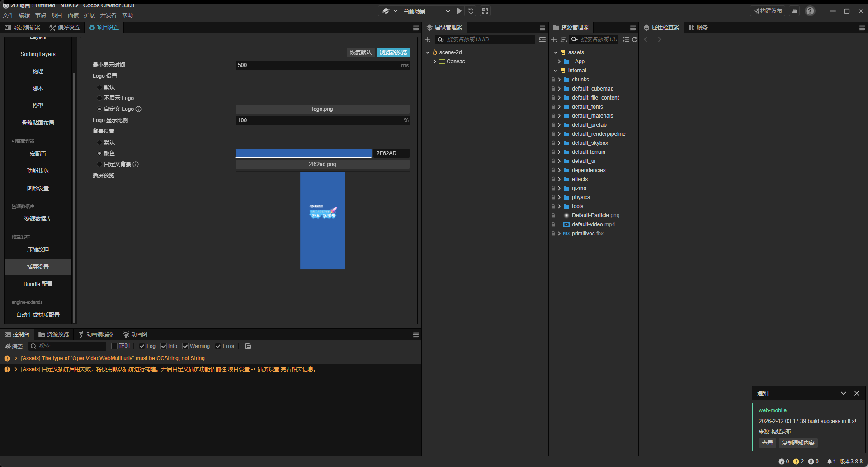Click the info icon beside 自定义 Logo
Screen dimensions: 868x467
(x=139, y=109)
